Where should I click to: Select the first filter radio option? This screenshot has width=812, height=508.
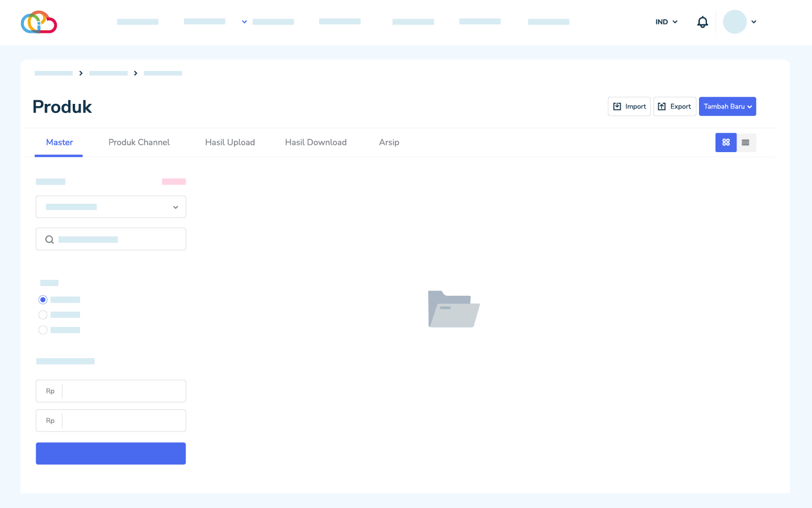click(43, 300)
